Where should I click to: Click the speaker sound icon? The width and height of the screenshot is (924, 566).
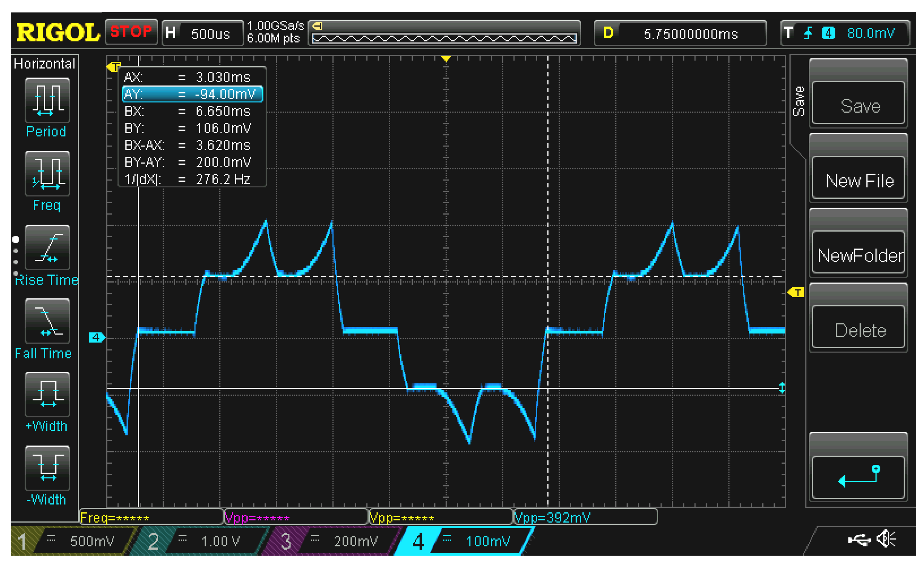(x=886, y=539)
